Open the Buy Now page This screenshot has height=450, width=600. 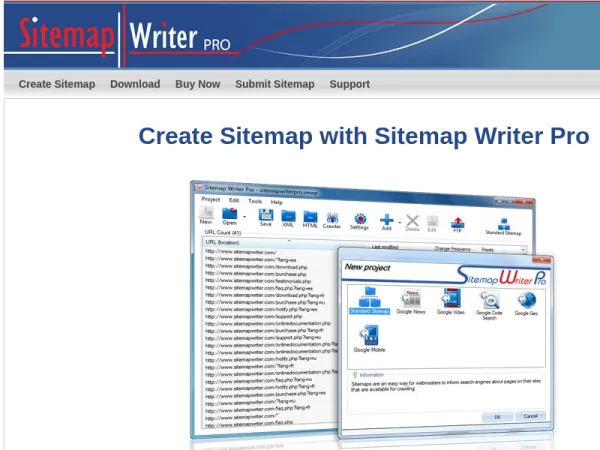tap(197, 84)
